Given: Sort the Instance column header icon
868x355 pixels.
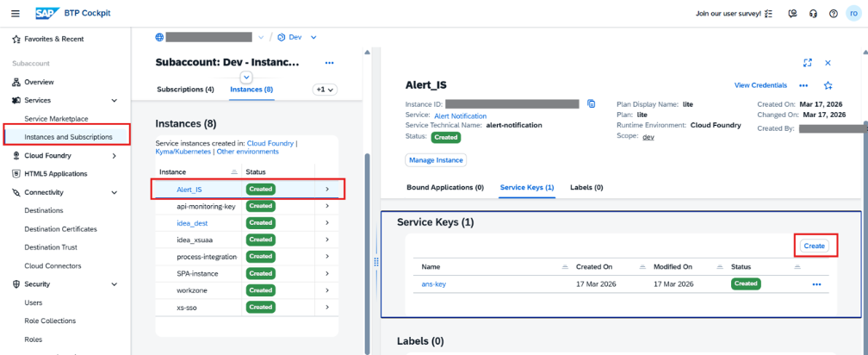Looking at the screenshot, I should pos(233,172).
